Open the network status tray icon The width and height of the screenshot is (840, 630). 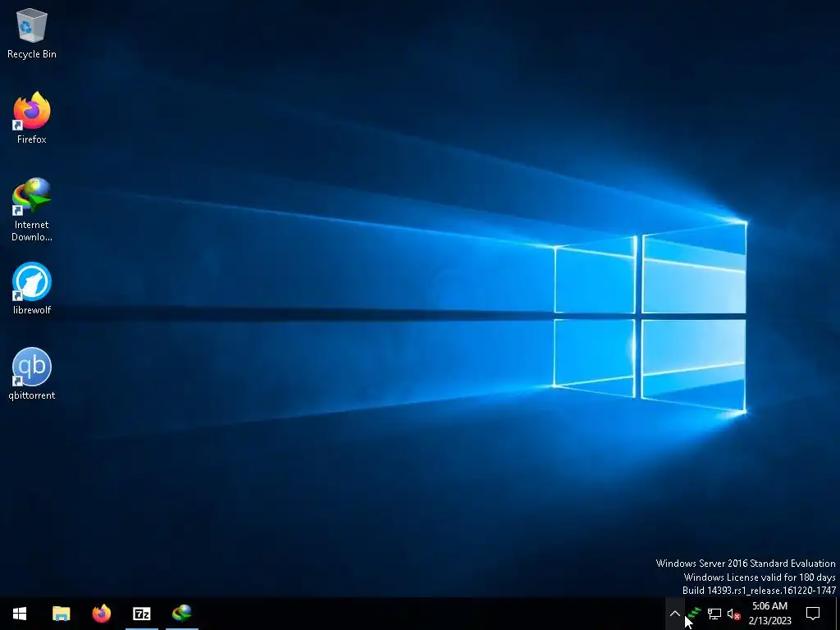714,614
